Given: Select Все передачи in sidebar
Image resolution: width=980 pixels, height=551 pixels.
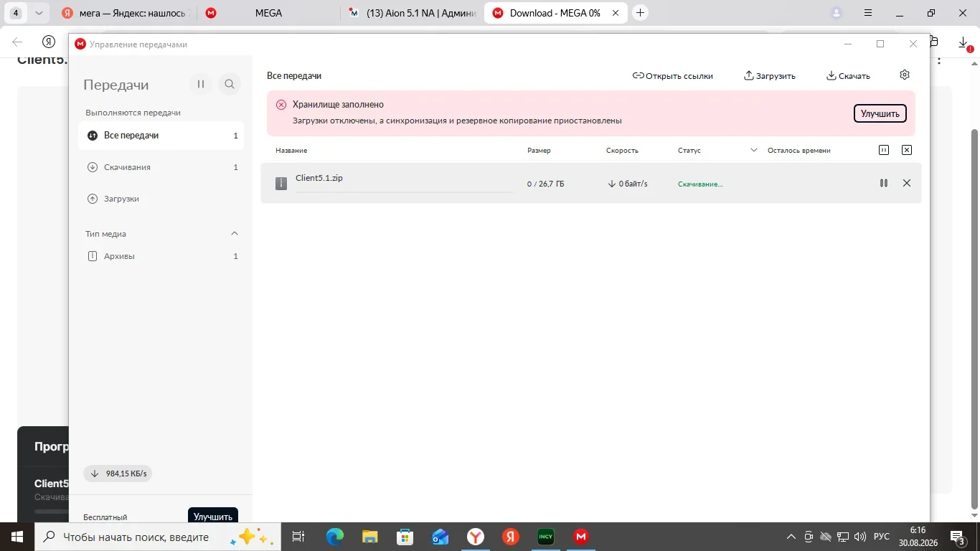Looking at the screenshot, I should coord(161,136).
